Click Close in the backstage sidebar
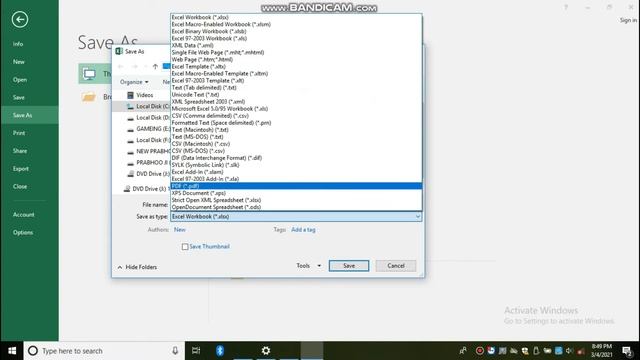Image resolution: width=640 pixels, height=360 pixels. (20, 186)
